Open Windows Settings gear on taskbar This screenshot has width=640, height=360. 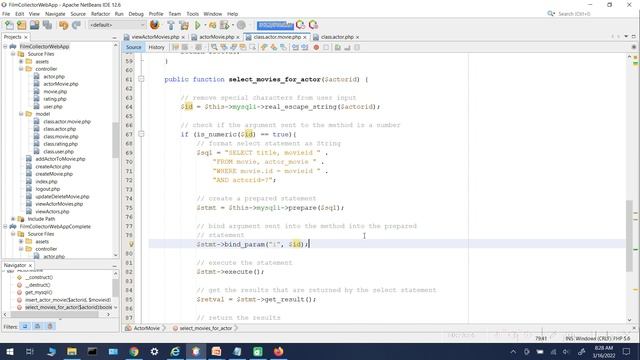(x=154, y=351)
